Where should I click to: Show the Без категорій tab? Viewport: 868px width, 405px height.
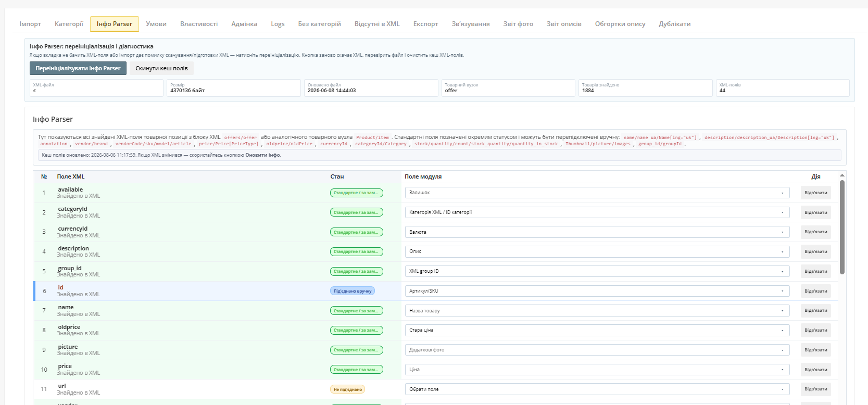click(x=319, y=24)
